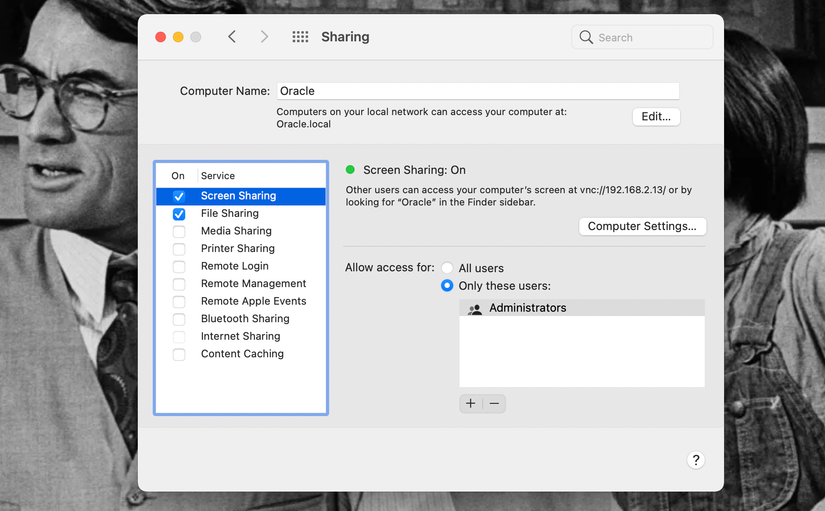
Task: Select the Remote Apple Events service row
Action: [240, 301]
